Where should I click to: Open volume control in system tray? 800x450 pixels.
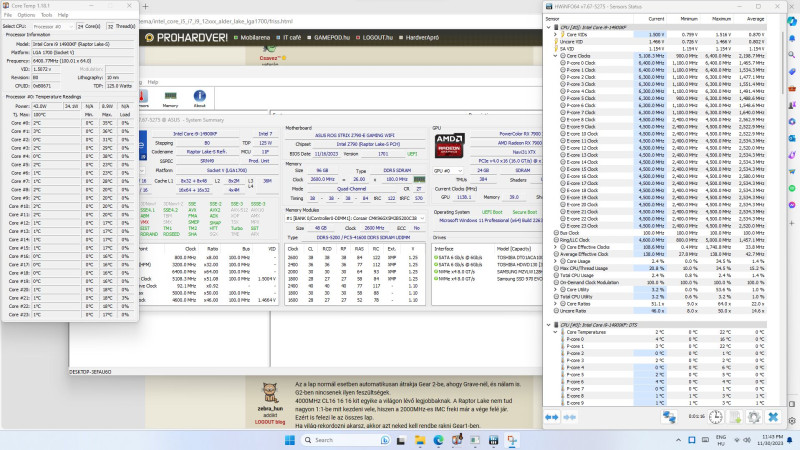747,440
